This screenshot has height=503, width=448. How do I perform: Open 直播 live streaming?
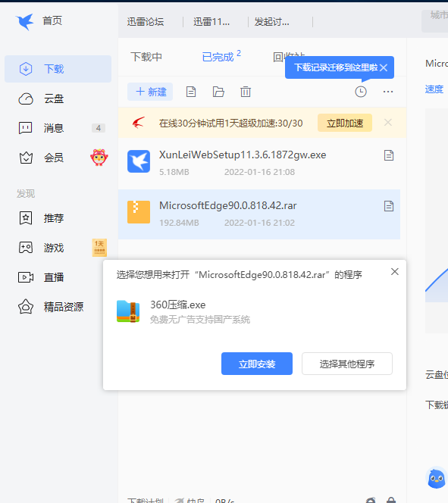pyautogui.click(x=54, y=277)
